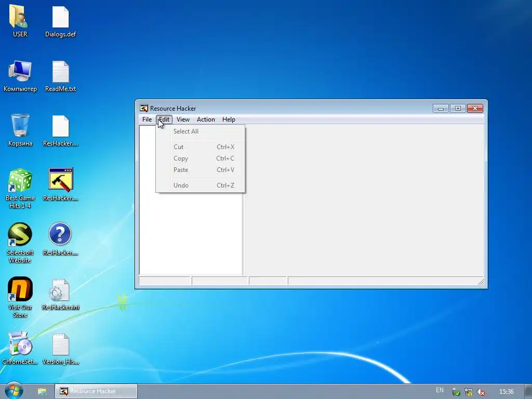
Task: Open the View menu
Action: tap(183, 119)
